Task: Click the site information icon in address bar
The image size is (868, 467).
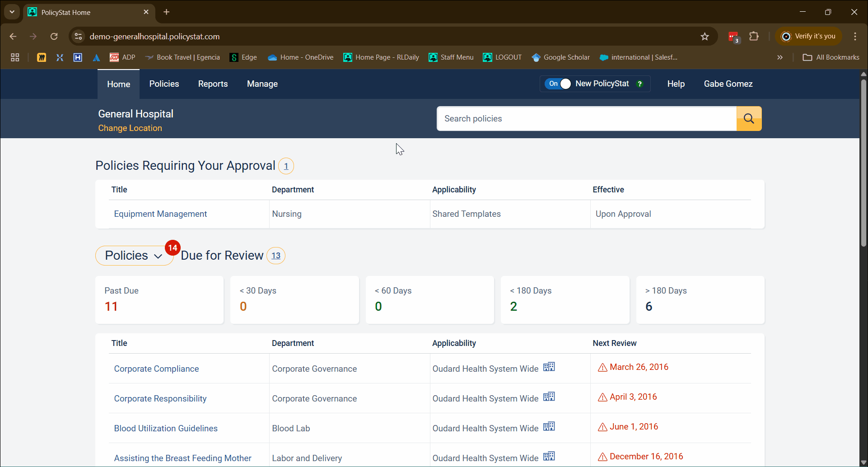Action: click(79, 37)
